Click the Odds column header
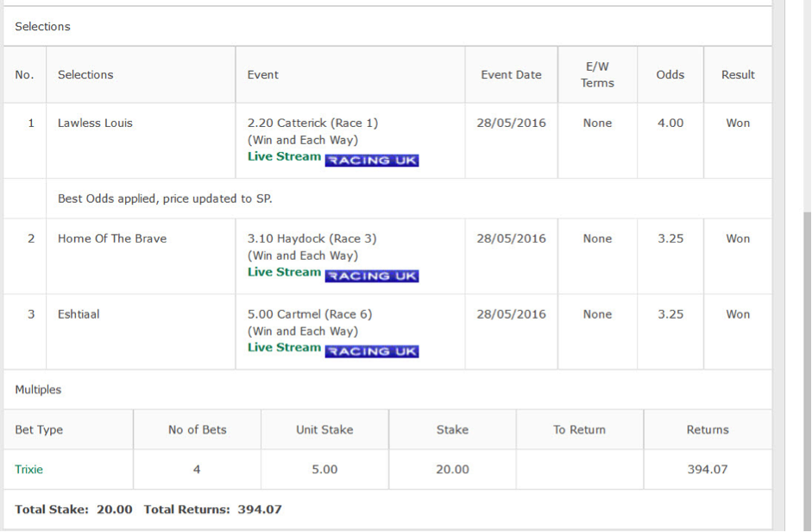This screenshot has height=532, width=812. pyautogui.click(x=670, y=74)
